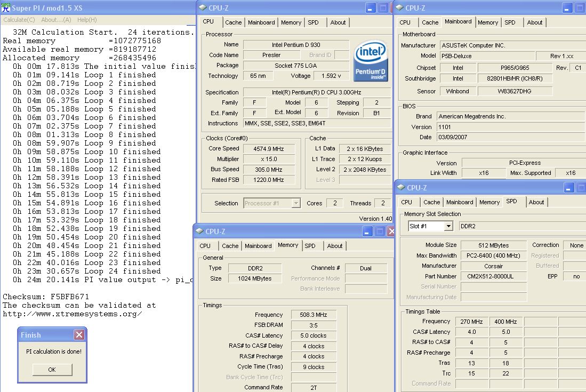The height and width of the screenshot is (392, 586).
Task: Select Mainboard tab in SPD window
Action: pyautogui.click(x=460, y=202)
